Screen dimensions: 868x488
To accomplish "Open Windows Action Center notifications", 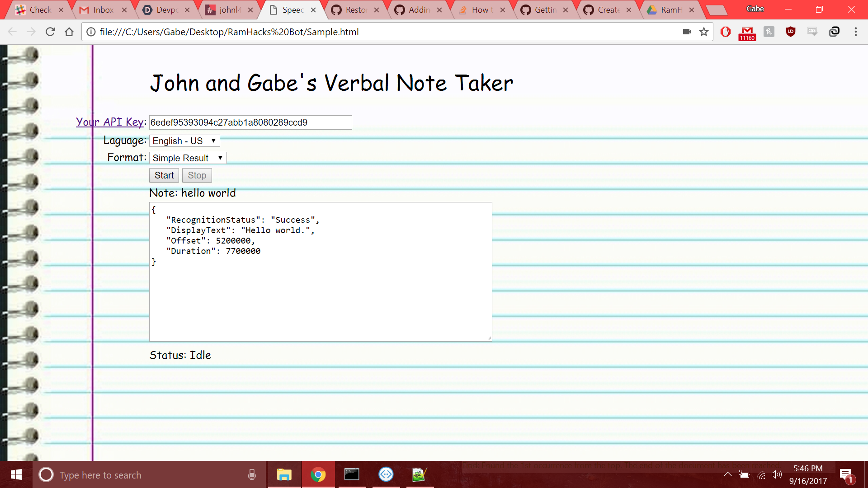I will point(846,475).
